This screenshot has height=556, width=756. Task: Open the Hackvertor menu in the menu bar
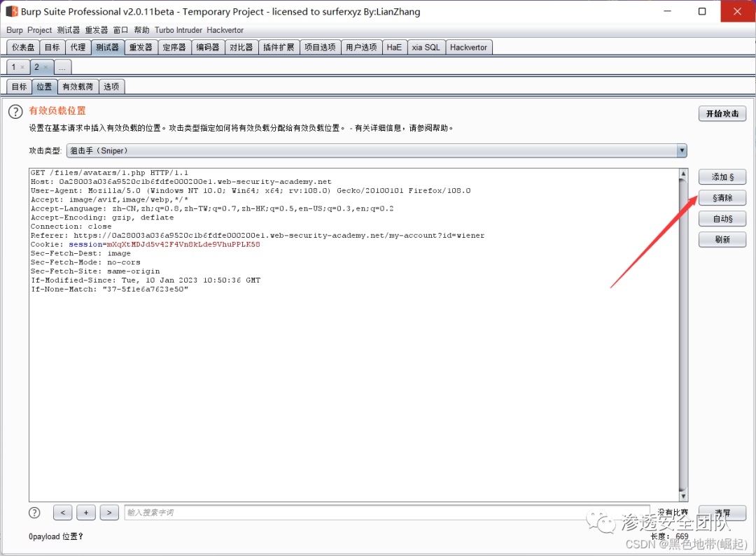[225, 30]
